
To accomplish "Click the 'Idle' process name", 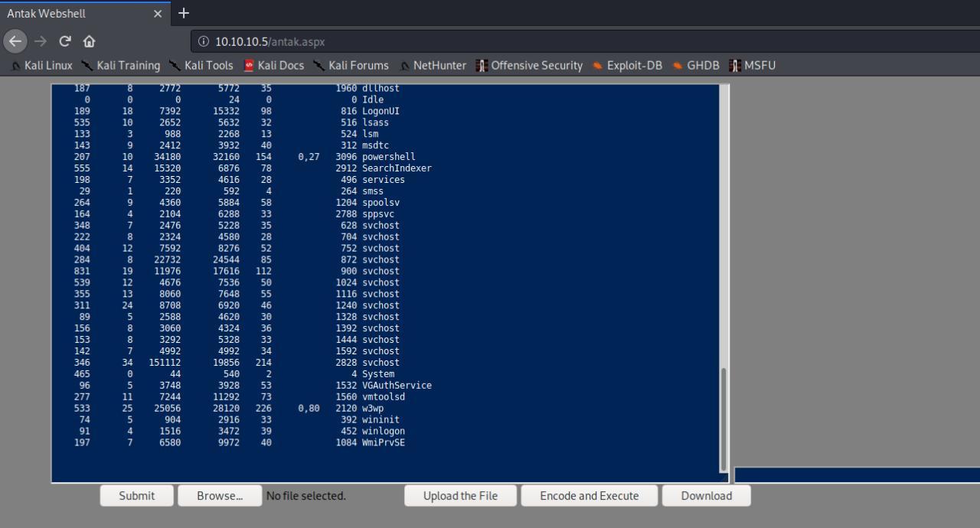I will [373, 99].
